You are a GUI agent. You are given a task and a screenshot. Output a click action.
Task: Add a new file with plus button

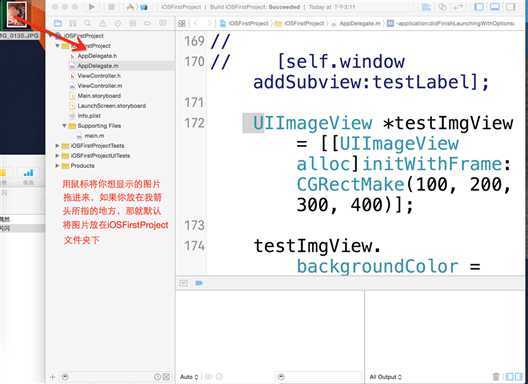tap(52, 377)
